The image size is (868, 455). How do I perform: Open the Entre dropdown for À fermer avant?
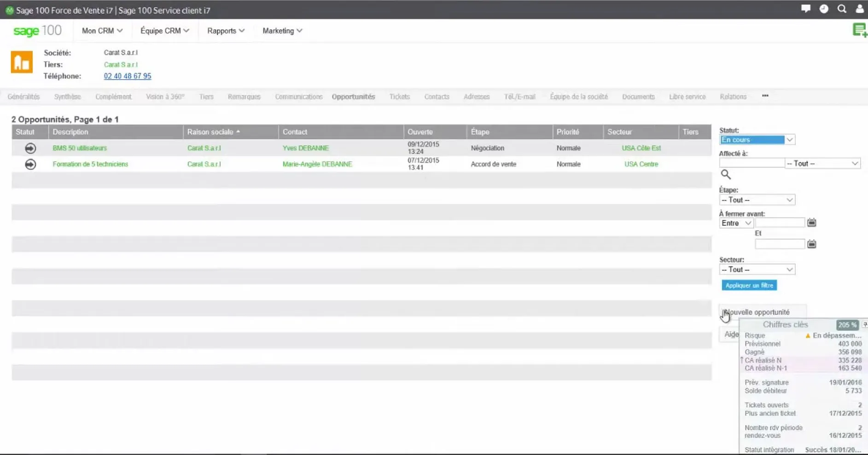736,223
